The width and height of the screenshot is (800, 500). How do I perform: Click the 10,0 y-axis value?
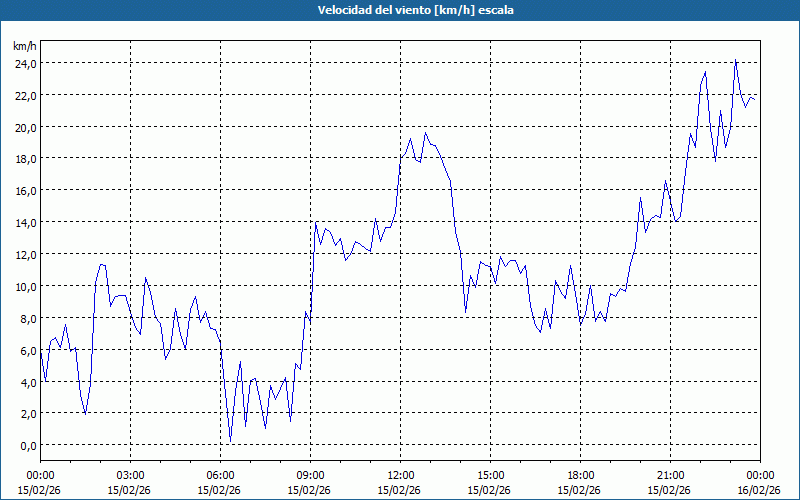(x=26, y=286)
